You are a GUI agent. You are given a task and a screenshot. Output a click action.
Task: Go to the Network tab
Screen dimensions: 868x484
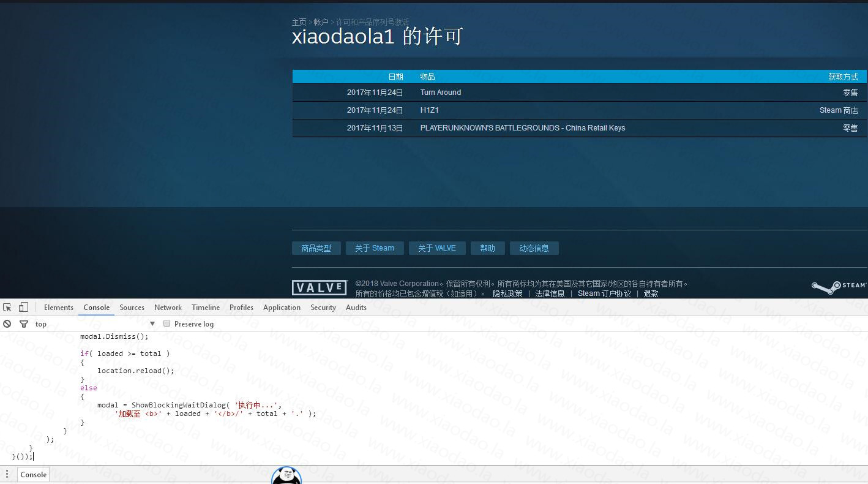coord(168,308)
